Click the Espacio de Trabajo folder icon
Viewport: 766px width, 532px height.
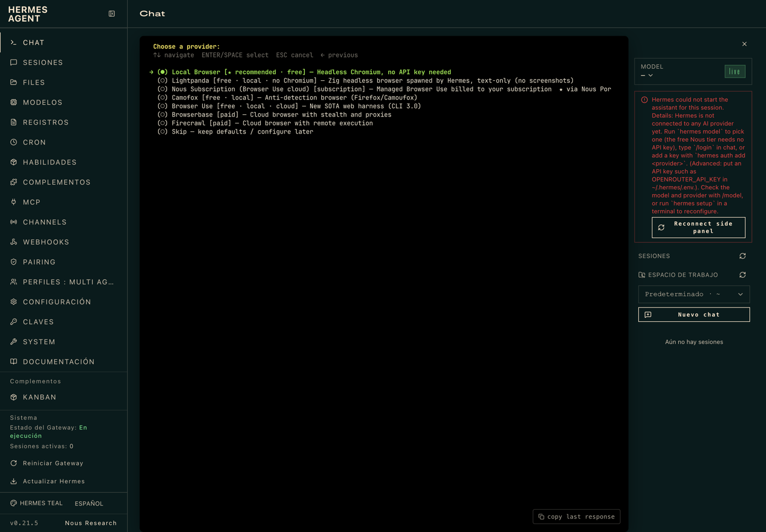click(x=642, y=275)
